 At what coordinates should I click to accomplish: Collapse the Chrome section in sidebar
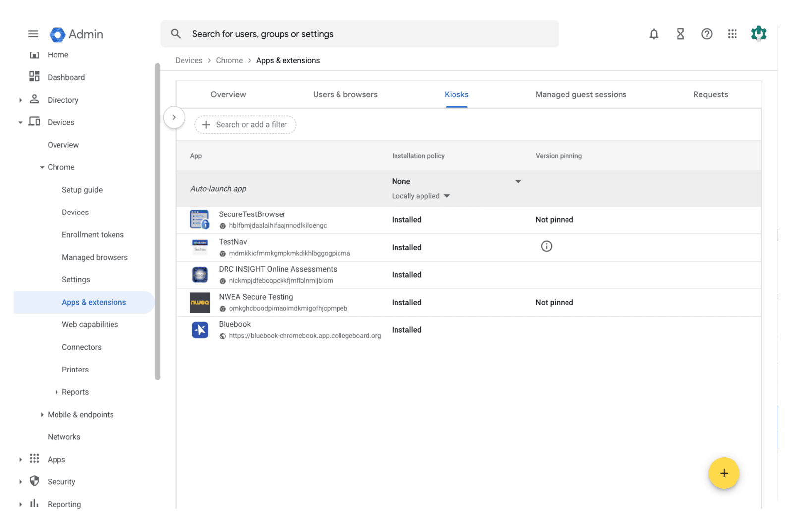pyautogui.click(x=42, y=167)
